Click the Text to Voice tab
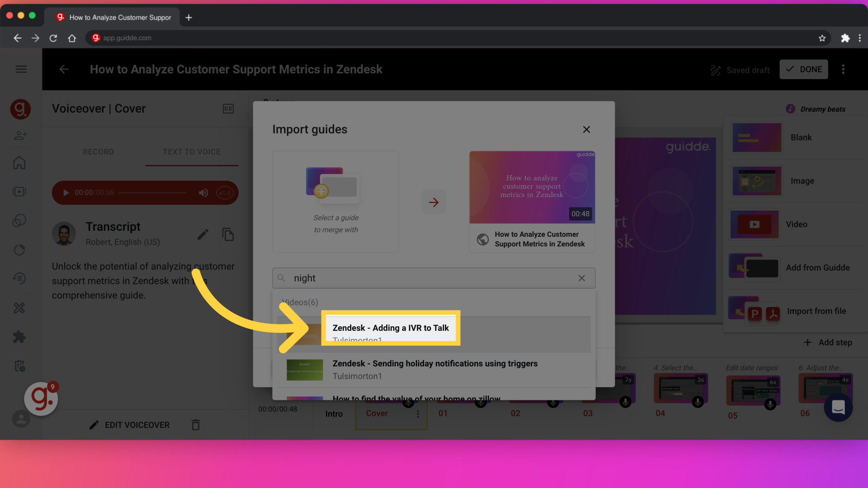868x488 pixels. click(191, 152)
